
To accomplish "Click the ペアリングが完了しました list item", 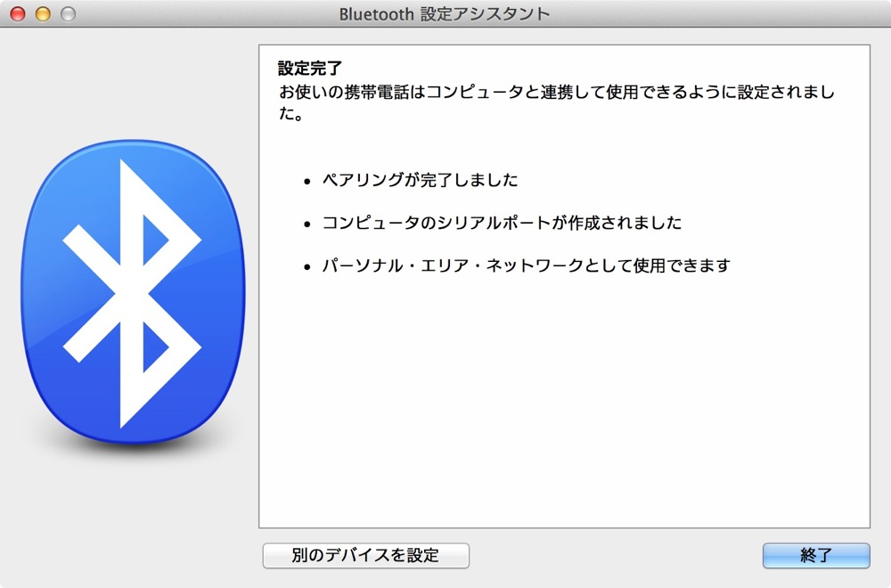I will 420,180.
